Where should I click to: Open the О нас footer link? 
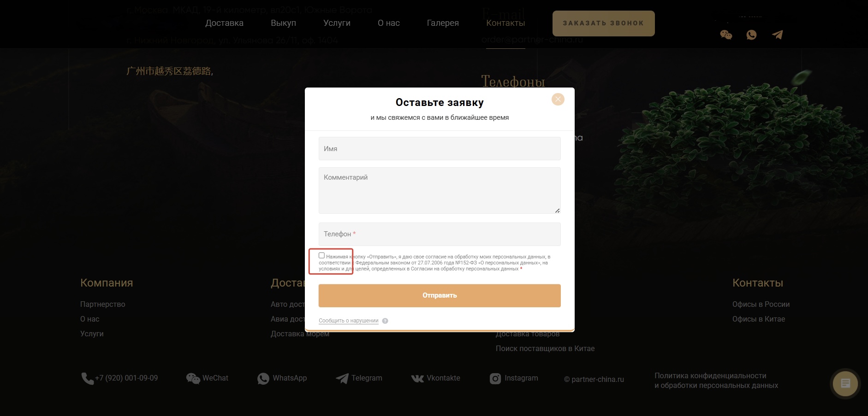click(89, 319)
